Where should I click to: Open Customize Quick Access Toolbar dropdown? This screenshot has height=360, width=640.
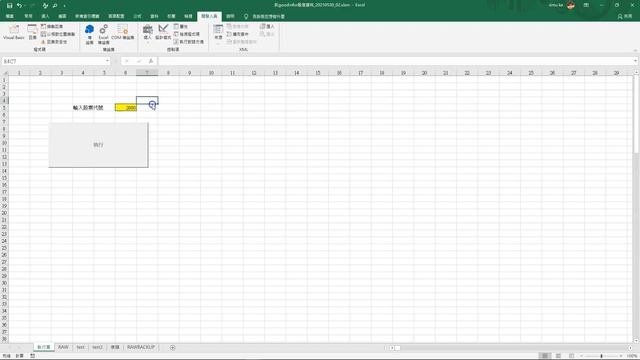pos(64,6)
